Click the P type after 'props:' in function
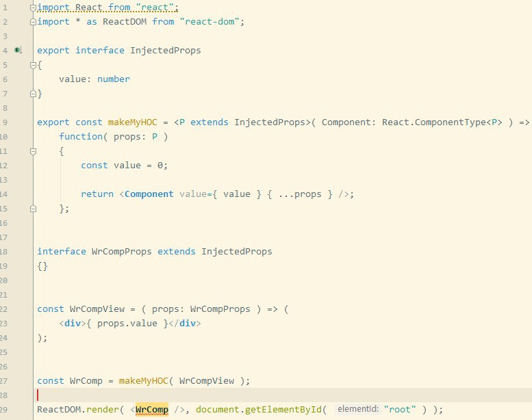 point(155,137)
